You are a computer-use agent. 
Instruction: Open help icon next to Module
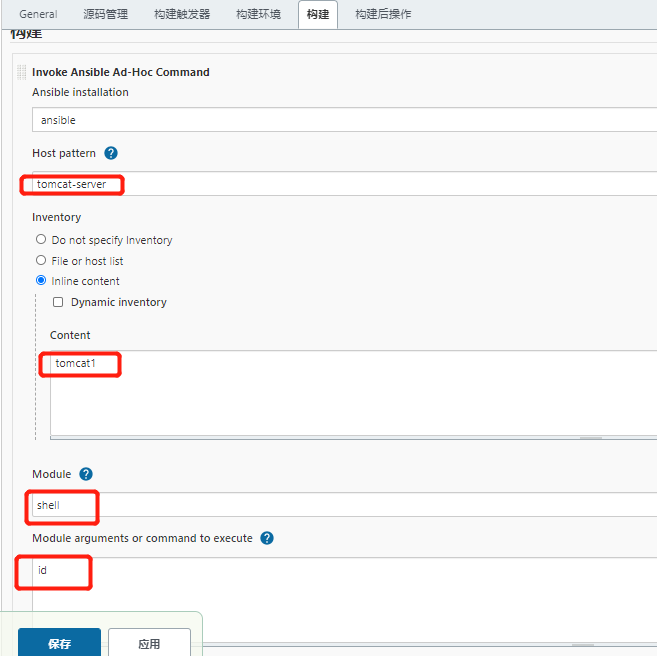tap(86, 474)
